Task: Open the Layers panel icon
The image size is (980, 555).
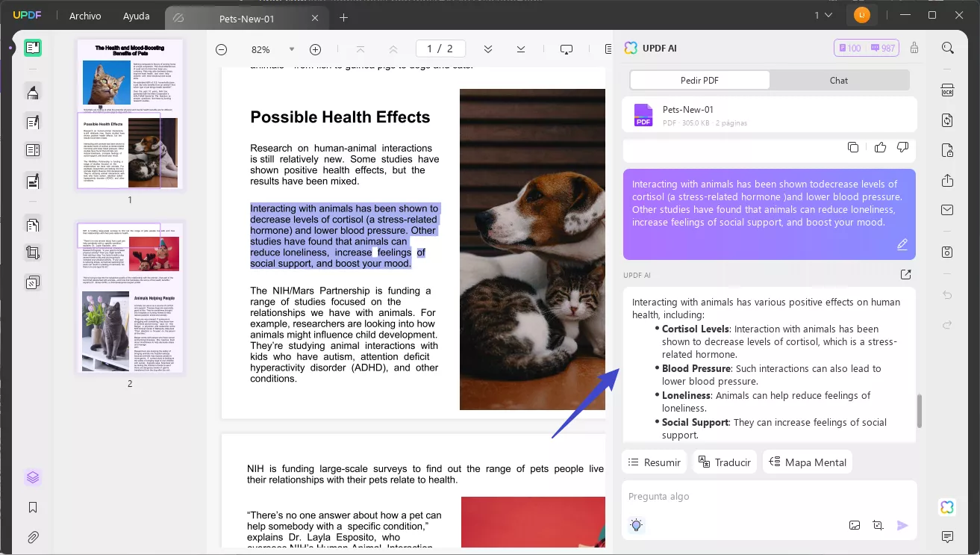Action: tap(33, 477)
